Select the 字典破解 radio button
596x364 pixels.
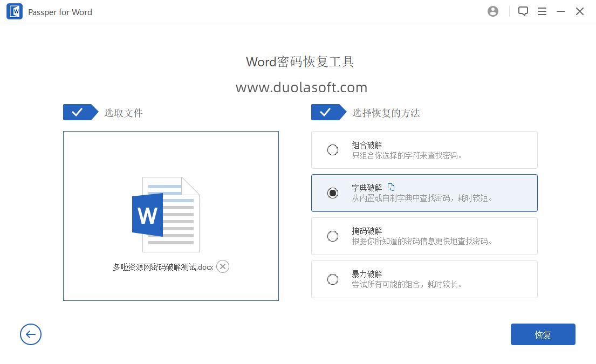pos(333,193)
